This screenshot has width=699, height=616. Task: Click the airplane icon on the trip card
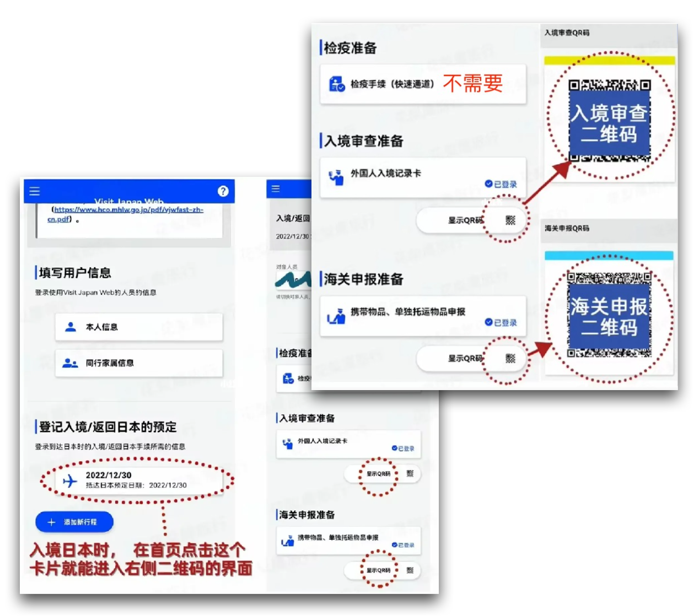point(70,481)
